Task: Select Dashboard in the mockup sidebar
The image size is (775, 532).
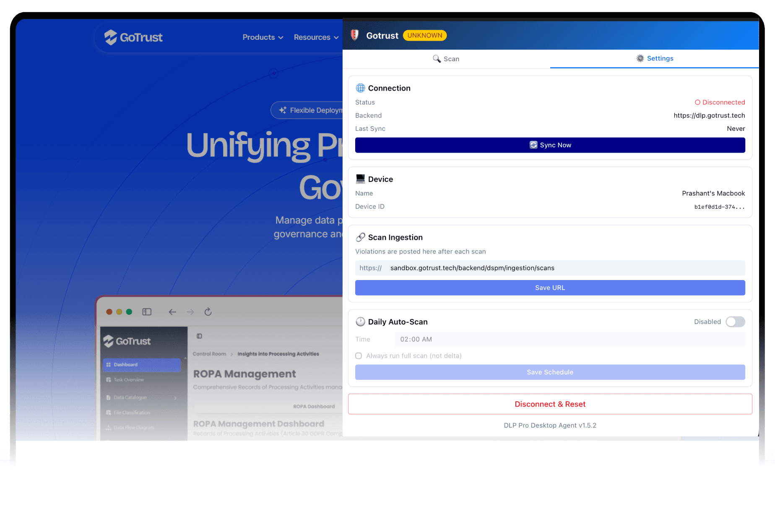Action: tap(142, 365)
